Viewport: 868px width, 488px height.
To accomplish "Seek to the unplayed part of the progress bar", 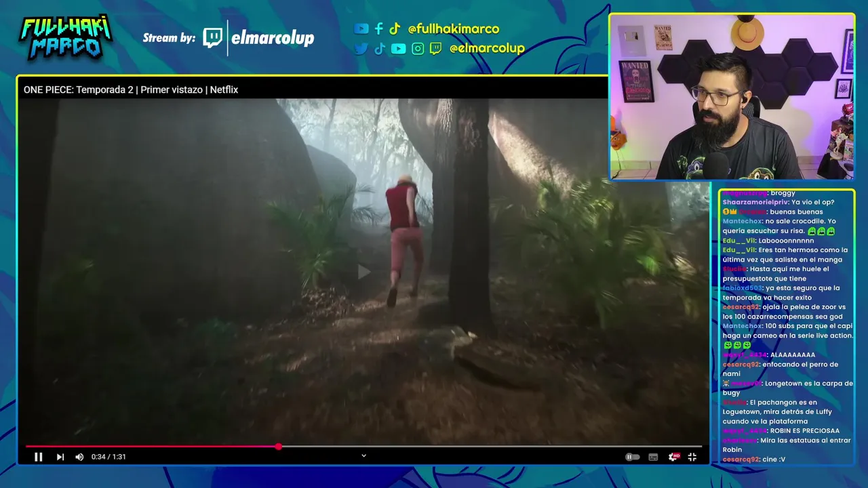I will pyautogui.click(x=492, y=446).
